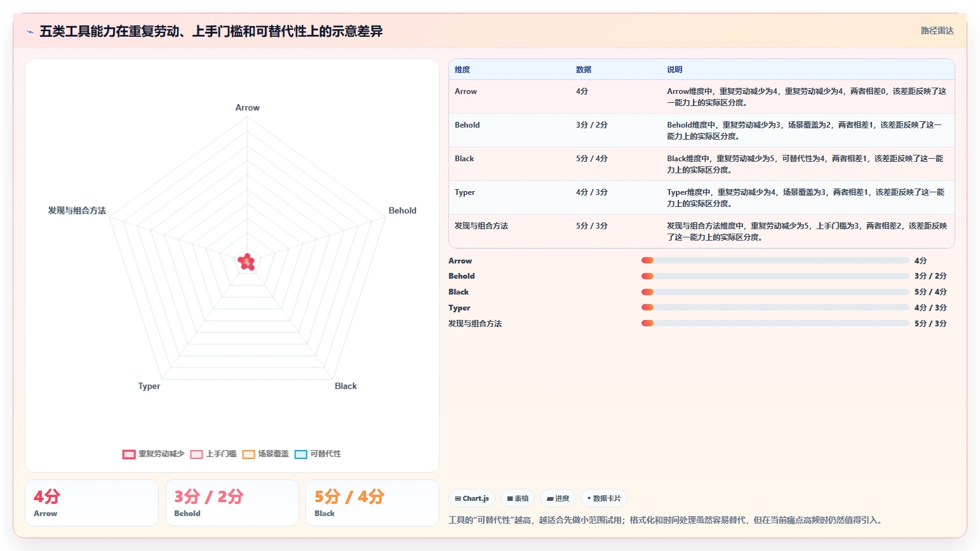
Task: Click the lightning icon beside the chart title
Action: pyautogui.click(x=30, y=32)
